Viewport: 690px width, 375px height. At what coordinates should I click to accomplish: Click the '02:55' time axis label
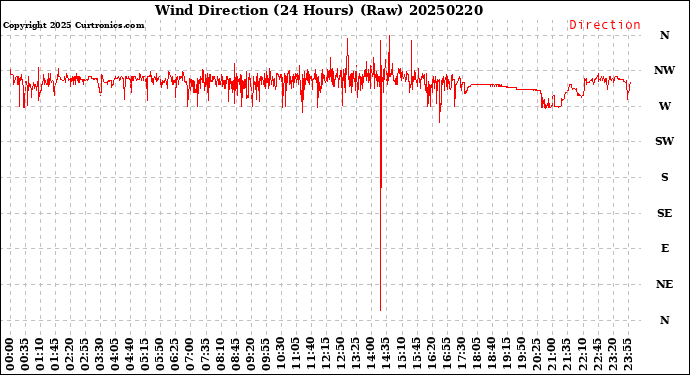click(84, 355)
